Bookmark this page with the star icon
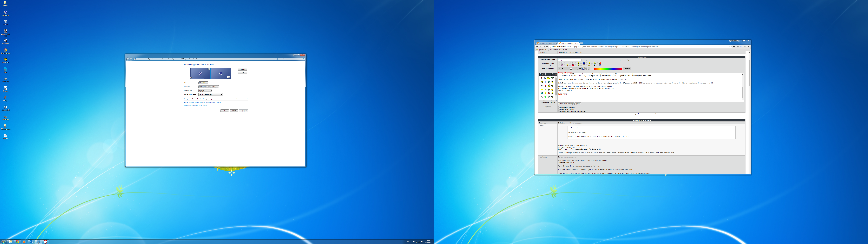This screenshot has width=868, height=244. [731, 47]
